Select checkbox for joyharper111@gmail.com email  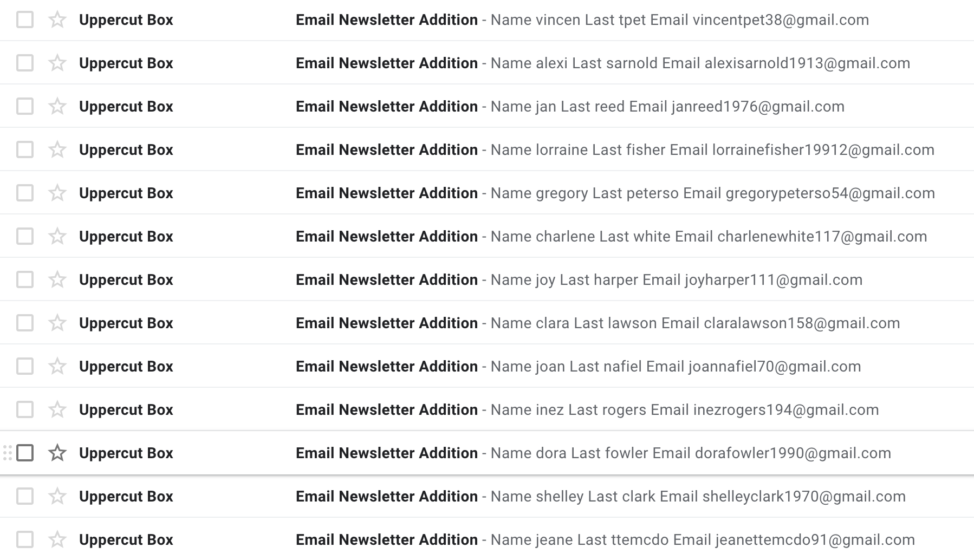click(25, 280)
